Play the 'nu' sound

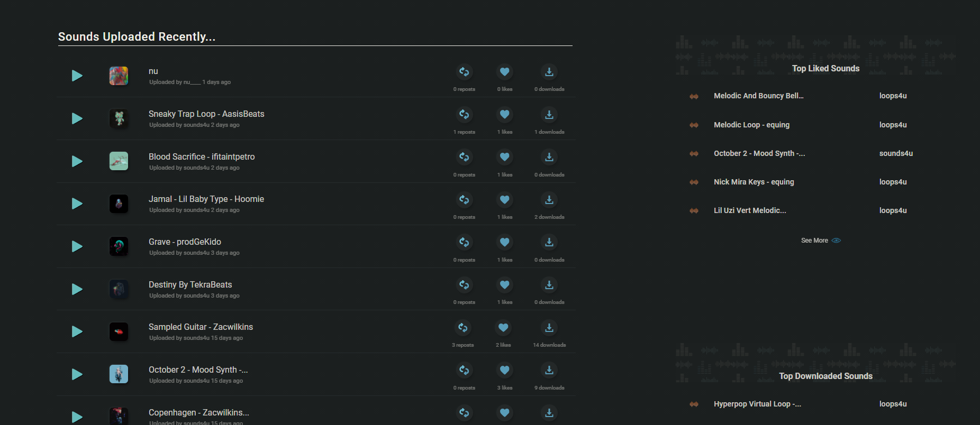pyautogui.click(x=77, y=76)
